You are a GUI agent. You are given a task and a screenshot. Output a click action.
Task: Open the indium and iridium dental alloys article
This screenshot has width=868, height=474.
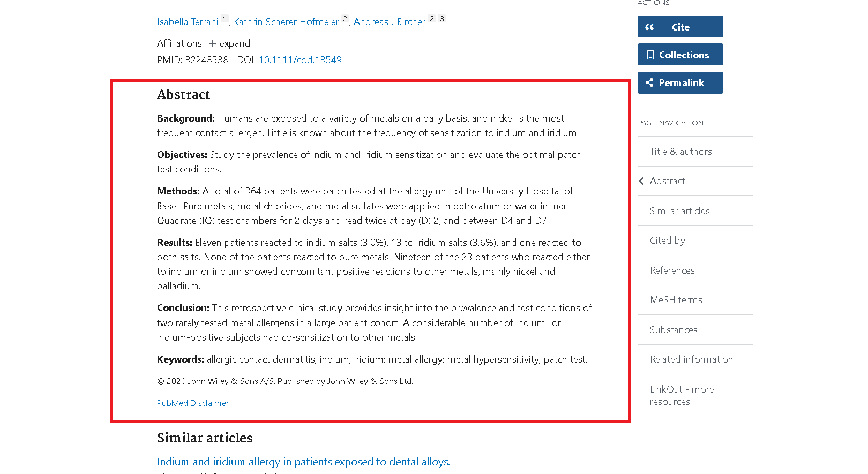point(303,462)
